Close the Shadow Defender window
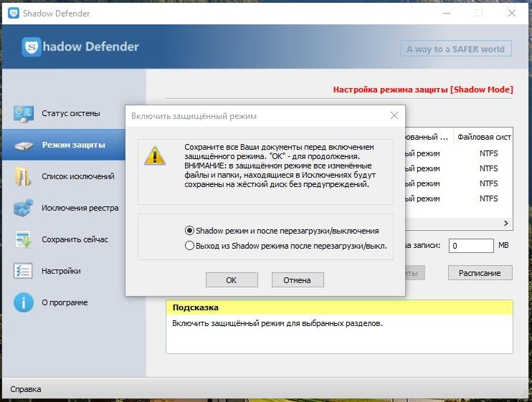This screenshot has width=532, height=402. (x=512, y=13)
